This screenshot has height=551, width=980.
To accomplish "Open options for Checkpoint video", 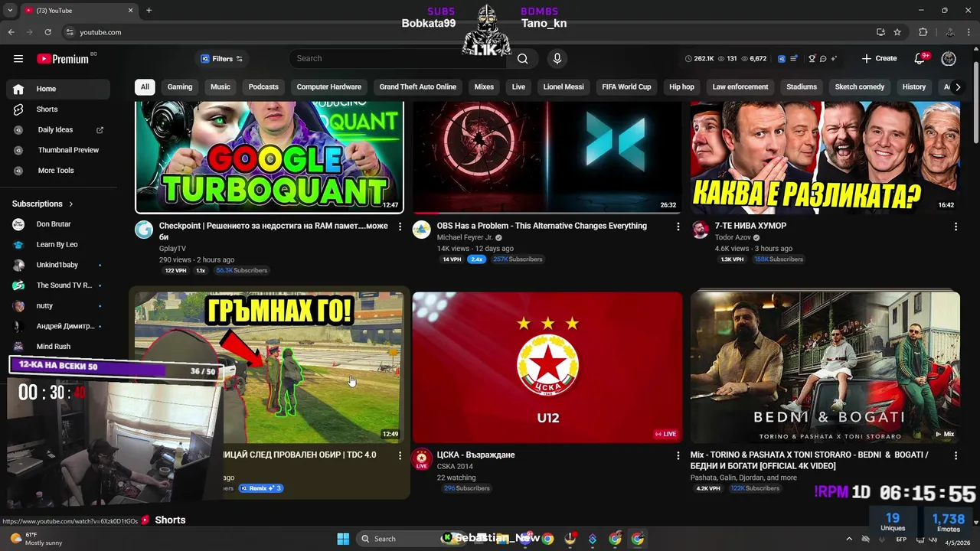I will [x=400, y=227].
